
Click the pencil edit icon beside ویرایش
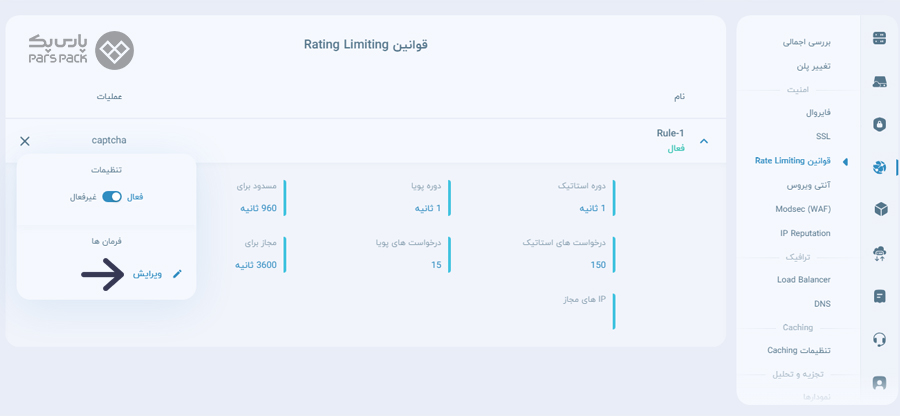point(177,274)
